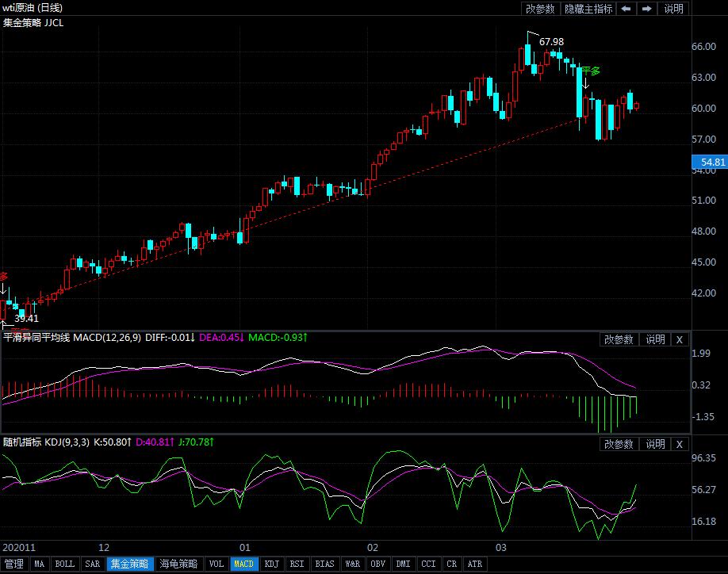This screenshot has width=728, height=574.
Task: Click the 54.81 price label on axis
Action: 708,163
